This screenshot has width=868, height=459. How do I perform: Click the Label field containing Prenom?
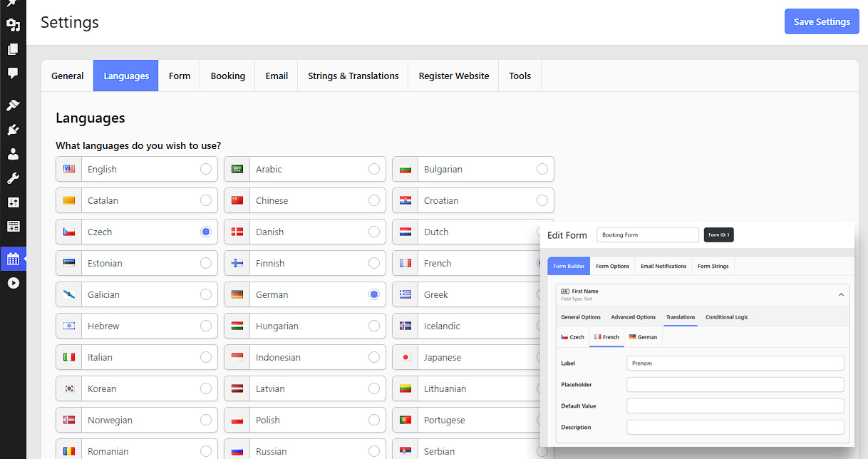[x=735, y=363]
